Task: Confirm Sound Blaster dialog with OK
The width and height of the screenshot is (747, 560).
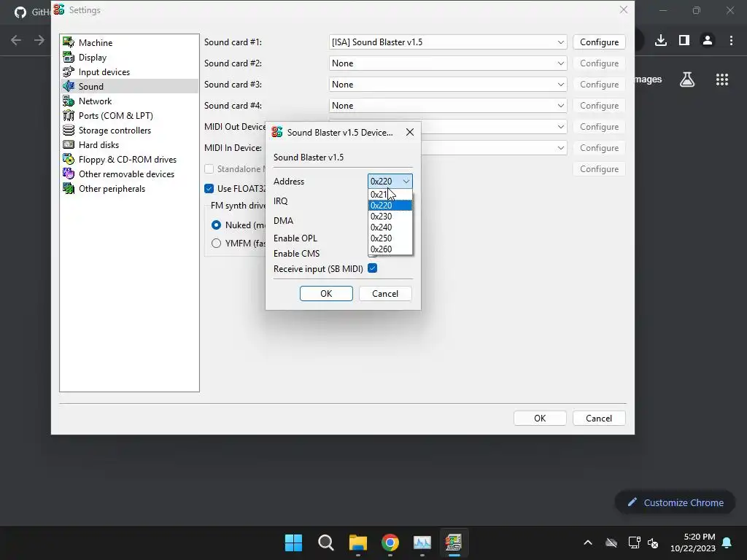Action: (326, 294)
